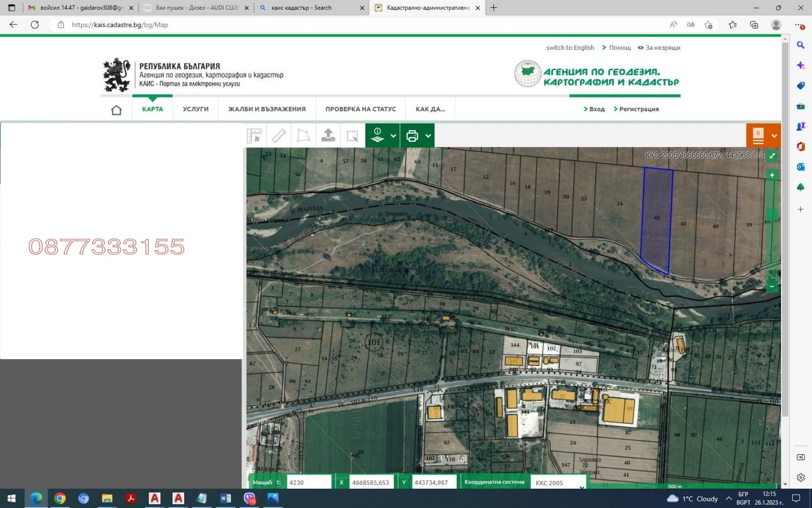Open the УСЛУГИ menu item

coord(195,109)
